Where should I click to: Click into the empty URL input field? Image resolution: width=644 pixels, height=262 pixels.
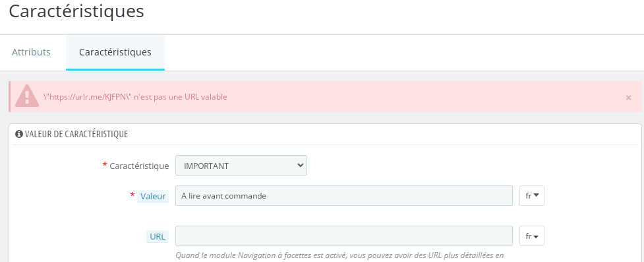tap(344, 236)
